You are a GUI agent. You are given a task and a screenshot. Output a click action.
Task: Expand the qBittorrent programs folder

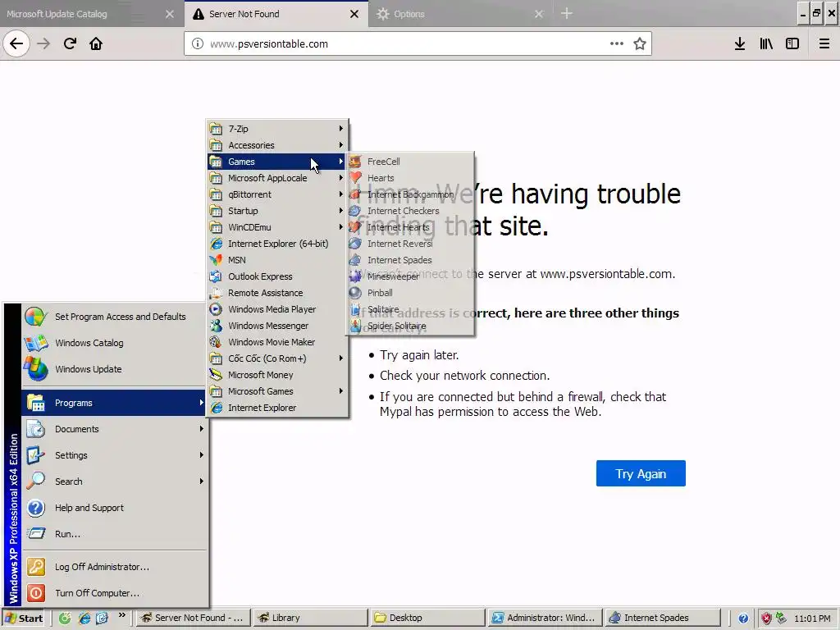click(x=277, y=194)
